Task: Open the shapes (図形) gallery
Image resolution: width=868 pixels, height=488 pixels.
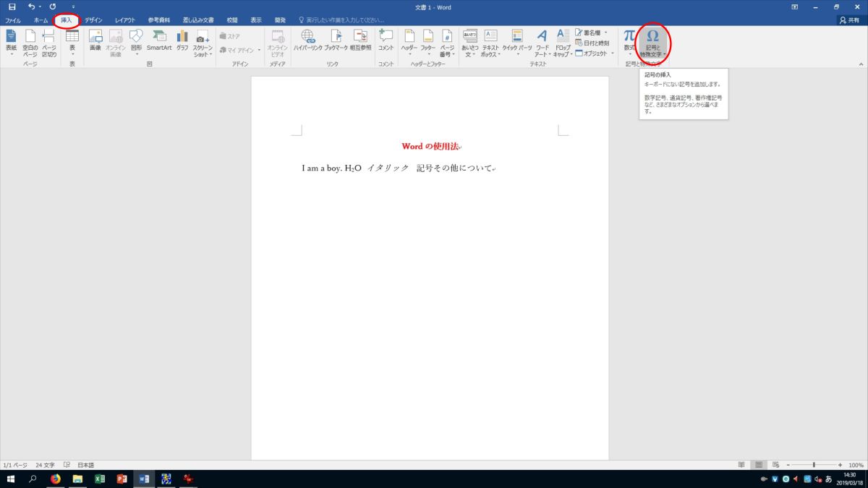Action: [136, 41]
